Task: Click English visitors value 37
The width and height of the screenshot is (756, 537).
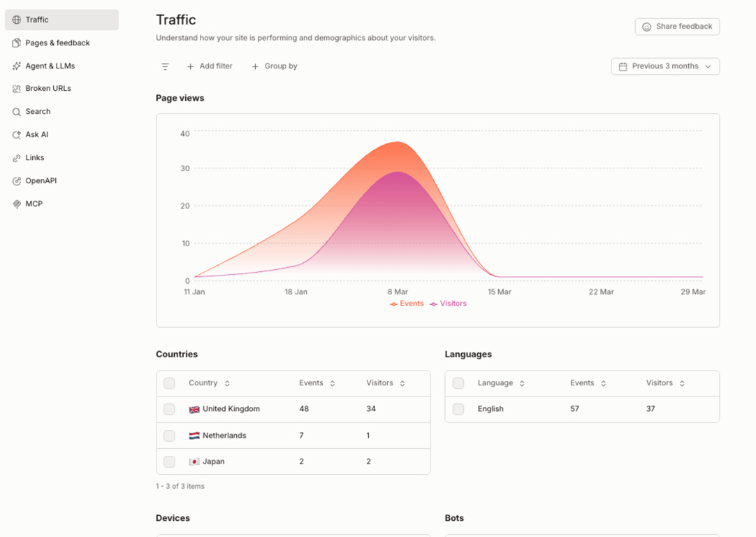Action: click(650, 409)
